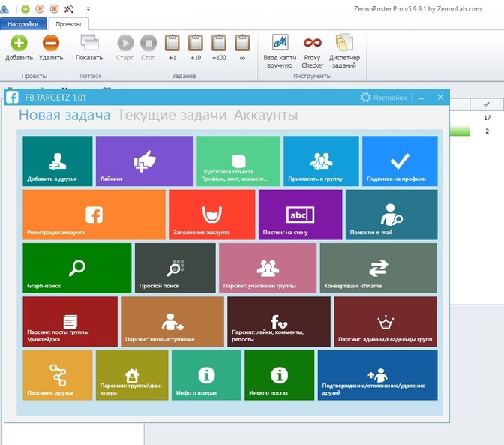Screen dimensions: 504x445
Task: Select Парсинг: группы\фан. юзера tile
Action: point(132,375)
